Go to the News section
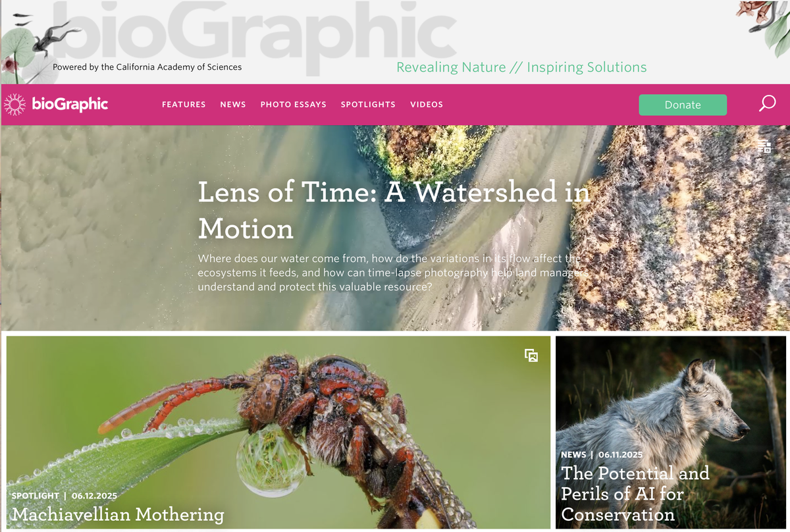Viewport: 790px width, 532px height. pos(233,105)
